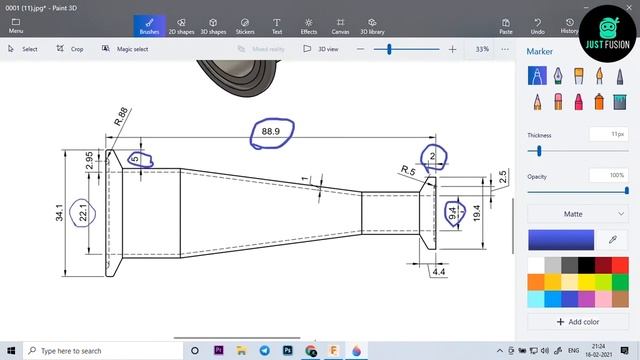Choose the dark red color swatch
Viewport: 640px width, 360px height.
tap(603, 265)
